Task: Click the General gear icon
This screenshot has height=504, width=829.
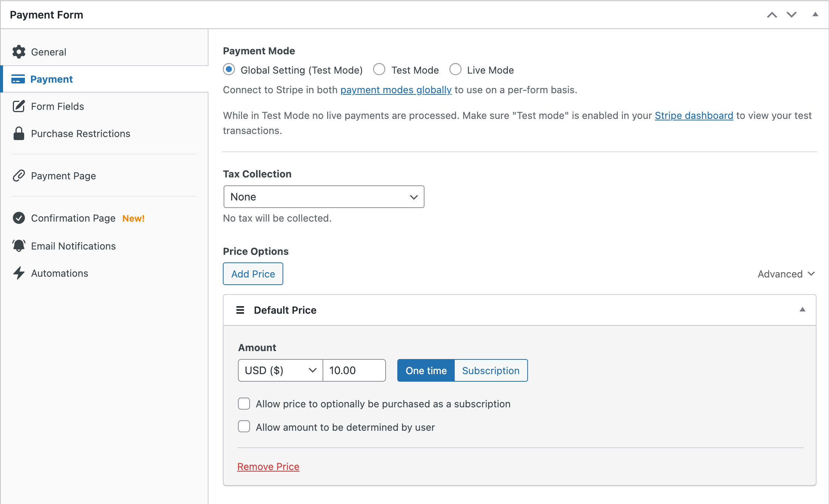Action: pos(19,52)
